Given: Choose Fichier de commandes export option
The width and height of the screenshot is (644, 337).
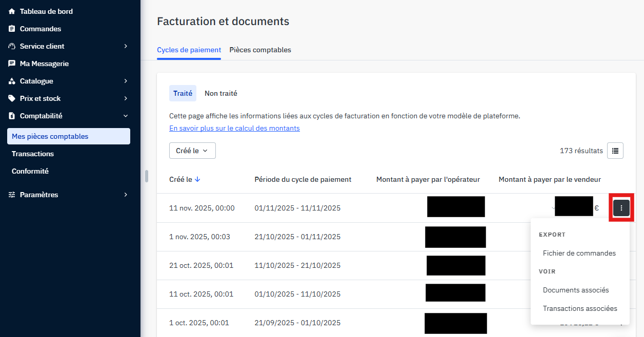Looking at the screenshot, I should click(x=579, y=253).
